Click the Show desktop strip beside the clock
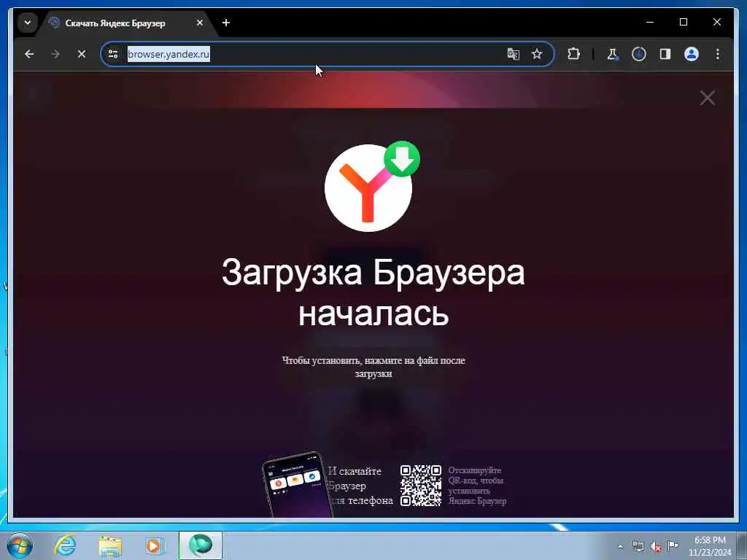This screenshot has width=747, height=560. tap(741, 545)
